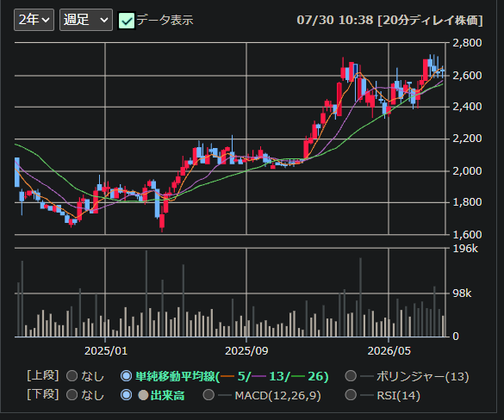Screen dimensions: 504x420
Task: Click the 2026/05 timeline marker
Action: pos(389,351)
